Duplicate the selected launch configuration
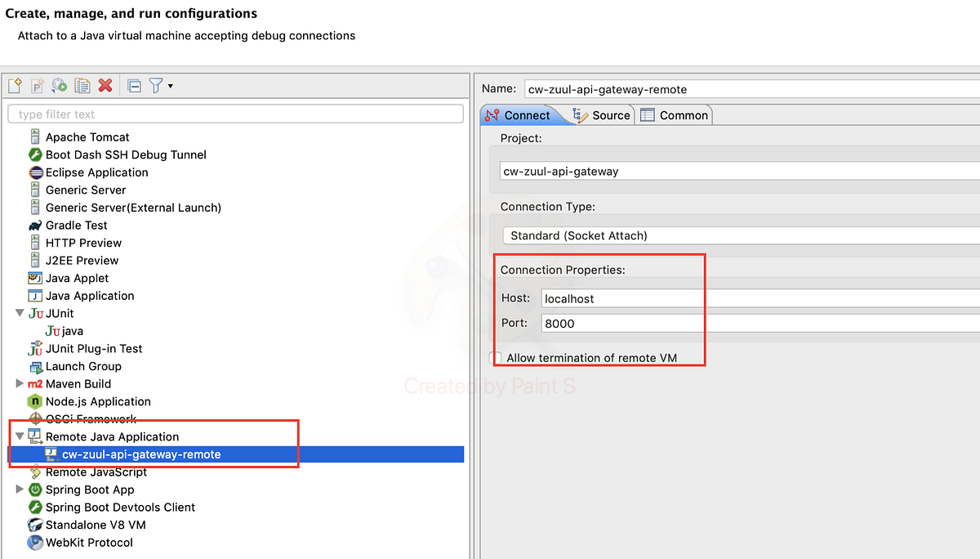Viewport: 980px width, 559px height. point(82,85)
